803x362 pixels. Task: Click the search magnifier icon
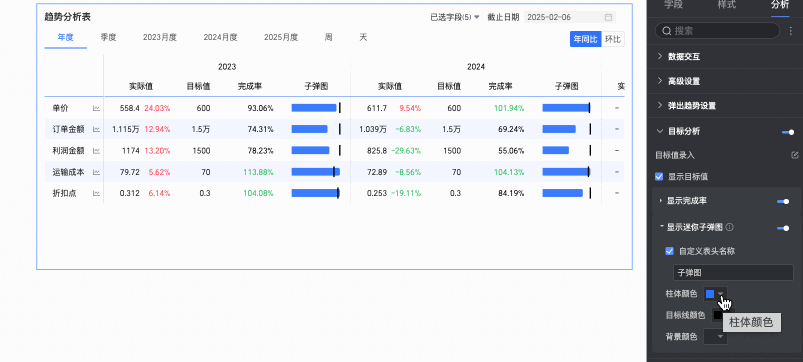coord(667,31)
